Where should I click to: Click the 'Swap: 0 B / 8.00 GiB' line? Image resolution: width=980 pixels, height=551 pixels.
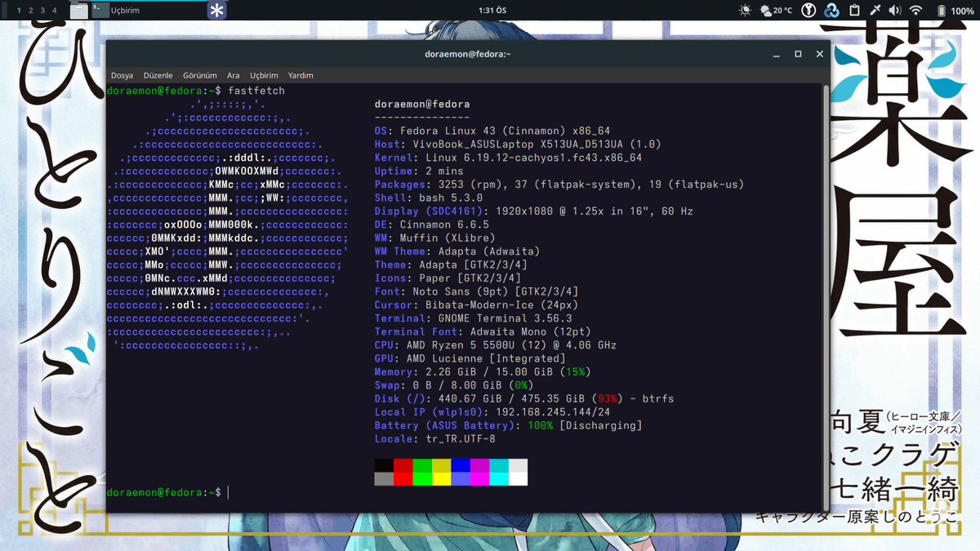(454, 385)
